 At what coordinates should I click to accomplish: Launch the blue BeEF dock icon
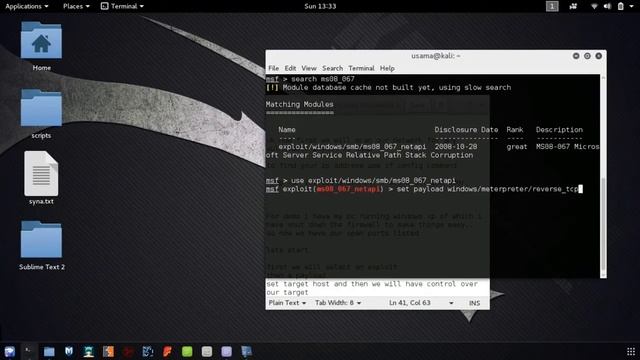[148, 351]
